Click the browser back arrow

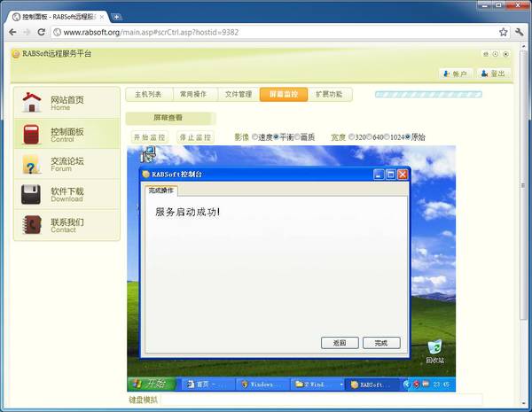coord(12,33)
